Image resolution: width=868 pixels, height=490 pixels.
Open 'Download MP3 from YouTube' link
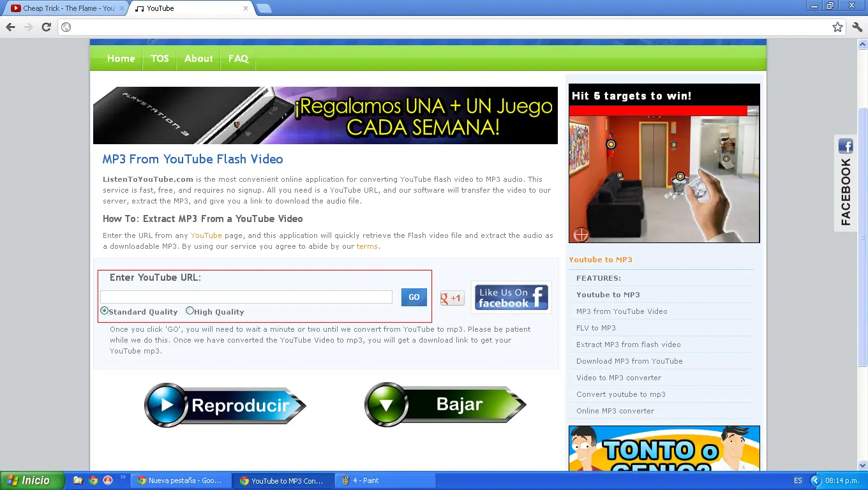point(629,361)
